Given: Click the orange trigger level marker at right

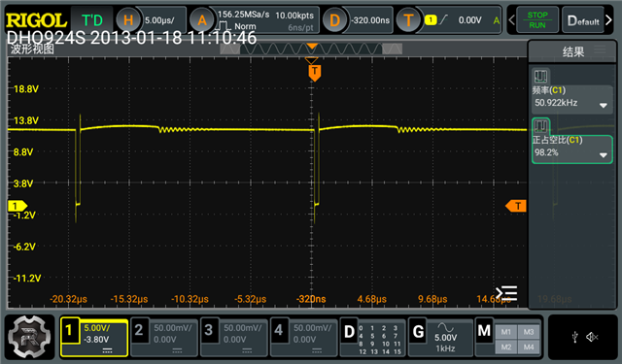Looking at the screenshot, I should click(516, 206).
